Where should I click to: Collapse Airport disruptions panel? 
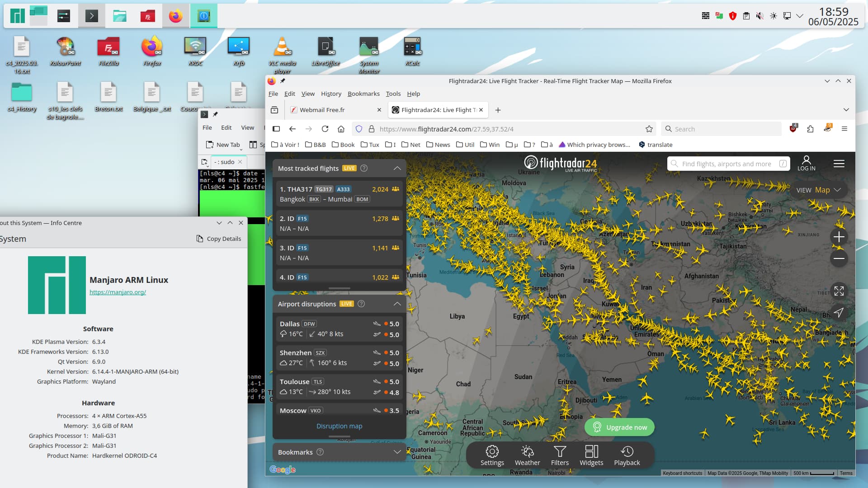point(397,304)
